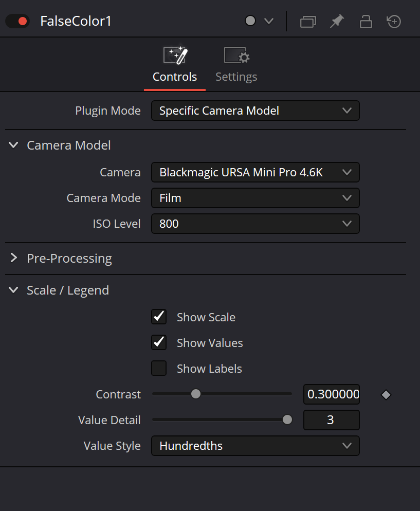The width and height of the screenshot is (420, 511).
Task: Click the Value Detail number field
Action: point(332,420)
